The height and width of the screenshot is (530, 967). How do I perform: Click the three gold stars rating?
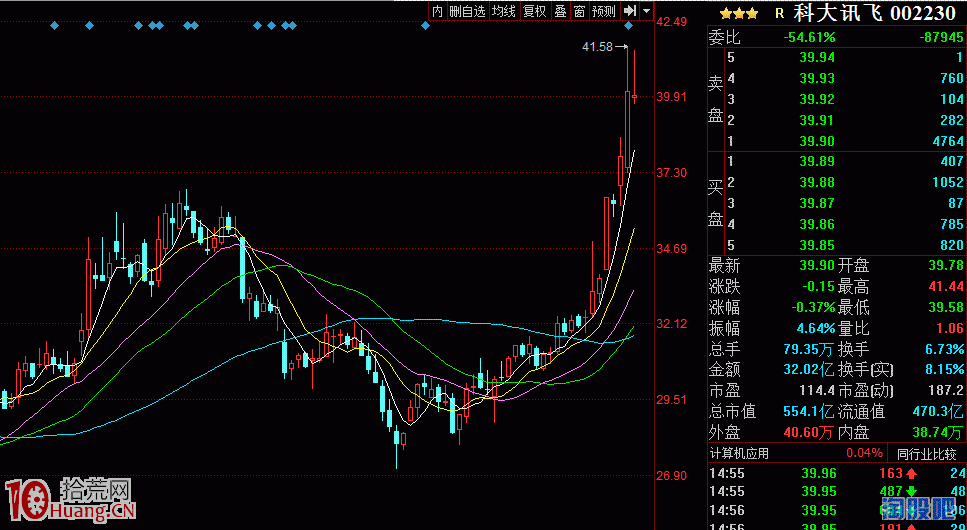coord(739,13)
